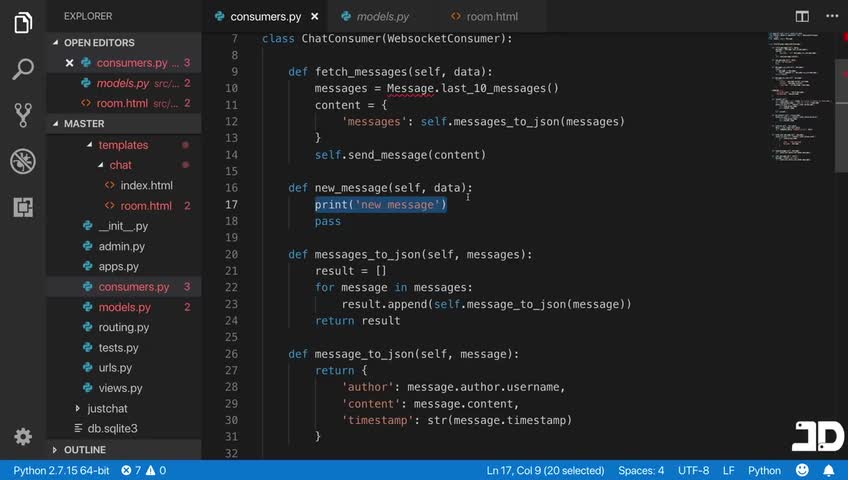
Task: Collapse the Open Editors section
Action: 123,42
